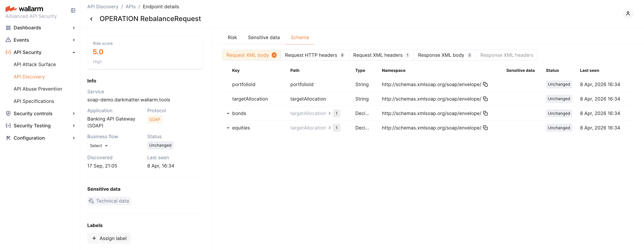644x250 pixels.
Task: Collapse the bonds row chevron
Action: coord(228,113)
